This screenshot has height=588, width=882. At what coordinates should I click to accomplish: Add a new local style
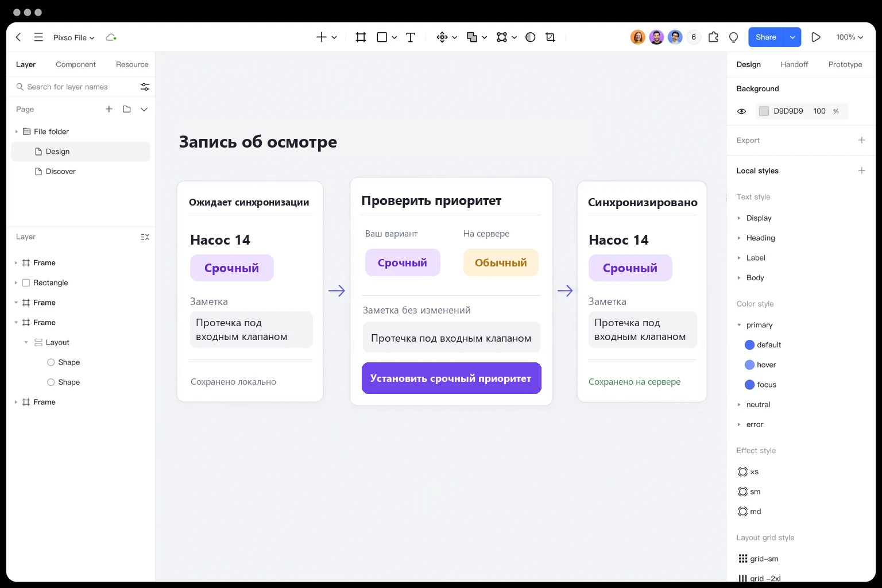pos(861,171)
